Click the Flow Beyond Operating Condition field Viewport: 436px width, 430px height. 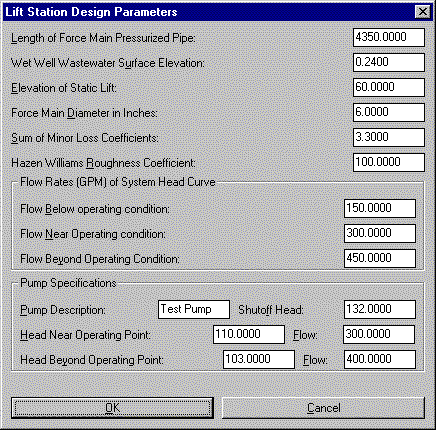click(x=380, y=258)
